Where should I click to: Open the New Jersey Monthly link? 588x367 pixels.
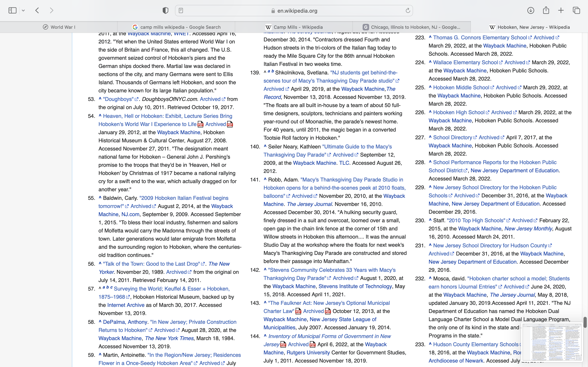528,229
